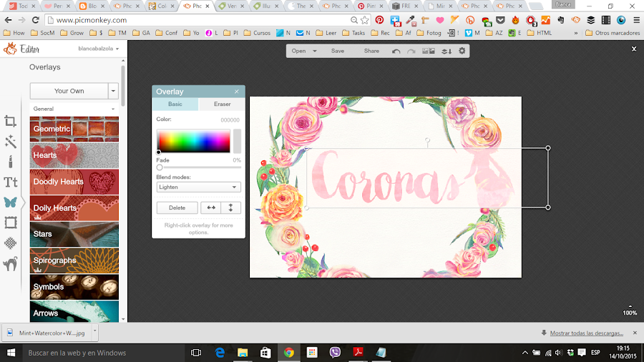Switch to the Basic tab

[175, 104]
